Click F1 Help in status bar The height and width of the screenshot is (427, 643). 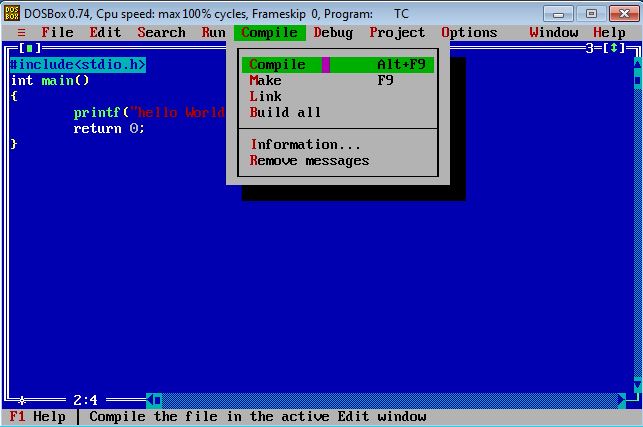coord(37,417)
